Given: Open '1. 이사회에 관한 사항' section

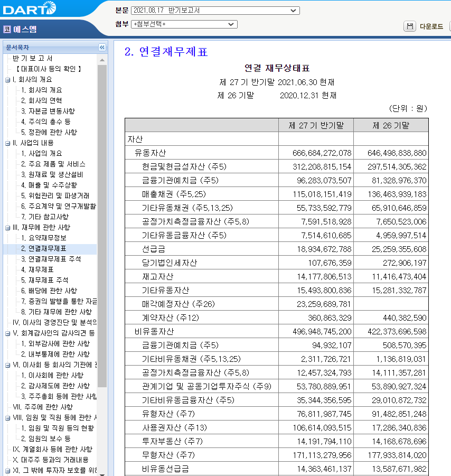Looking at the screenshot, I should [x=52, y=376].
